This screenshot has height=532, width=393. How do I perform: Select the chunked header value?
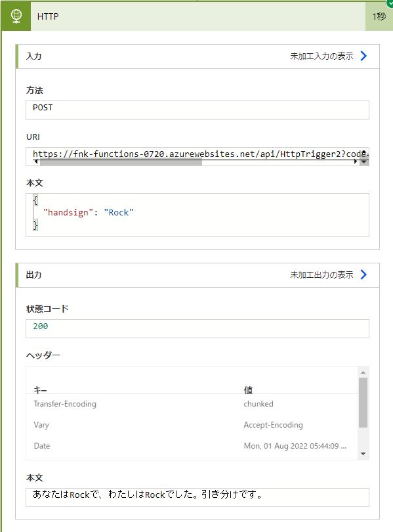(259, 404)
